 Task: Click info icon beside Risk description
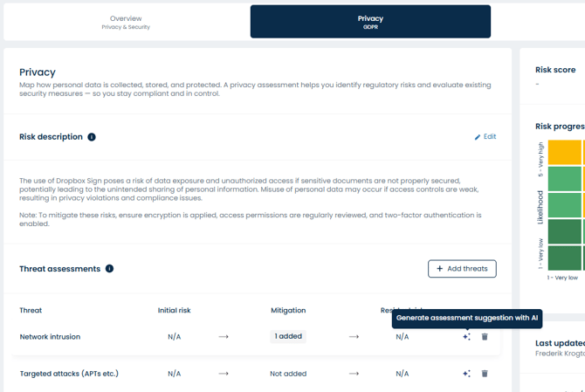coord(92,137)
